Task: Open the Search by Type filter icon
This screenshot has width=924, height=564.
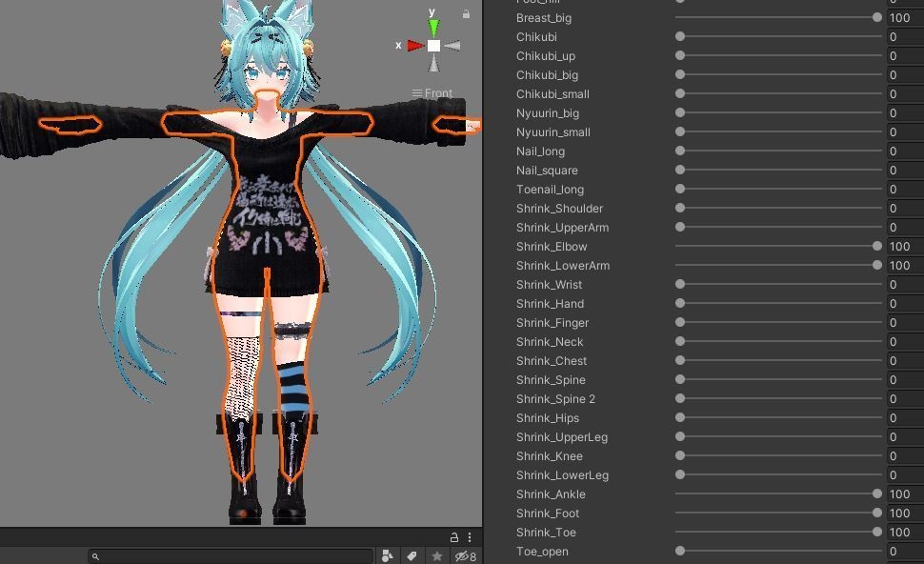Action: pyautogui.click(x=387, y=555)
